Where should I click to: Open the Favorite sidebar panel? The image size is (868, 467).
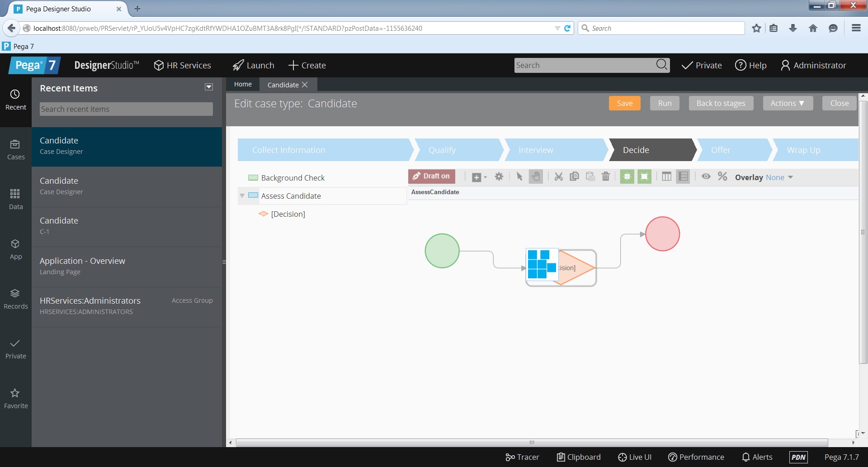pos(15,399)
